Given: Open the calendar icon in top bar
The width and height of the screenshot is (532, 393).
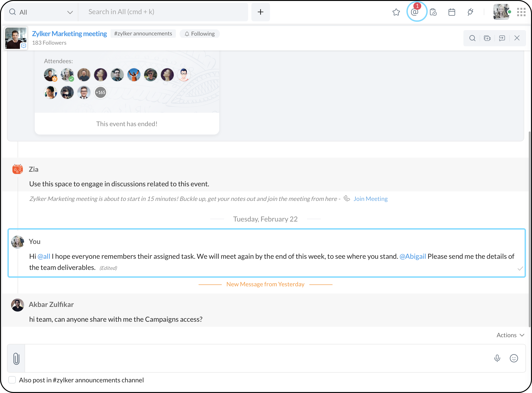Looking at the screenshot, I should [x=452, y=12].
